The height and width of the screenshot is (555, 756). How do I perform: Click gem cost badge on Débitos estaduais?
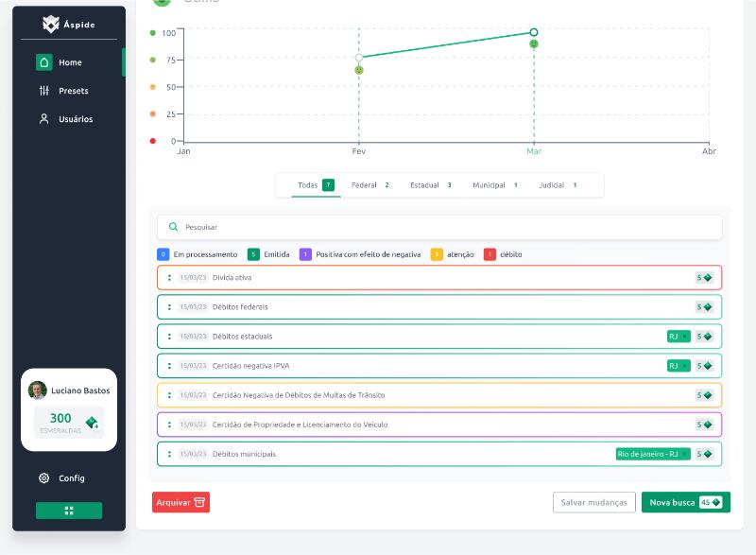[704, 337]
